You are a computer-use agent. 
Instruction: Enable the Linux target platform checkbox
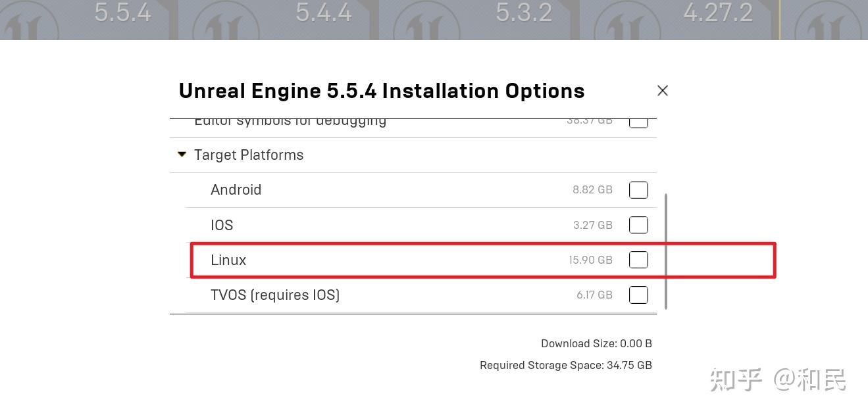coord(638,259)
